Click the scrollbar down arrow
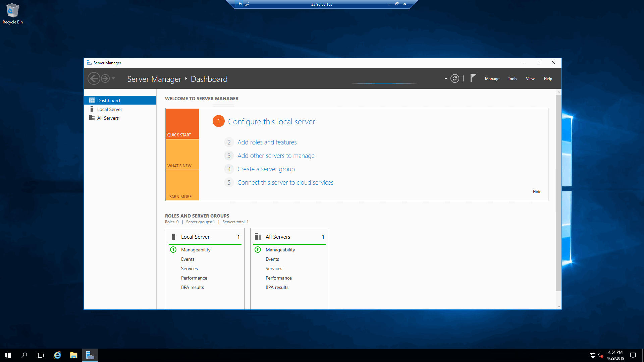The height and width of the screenshot is (362, 644). click(558, 306)
